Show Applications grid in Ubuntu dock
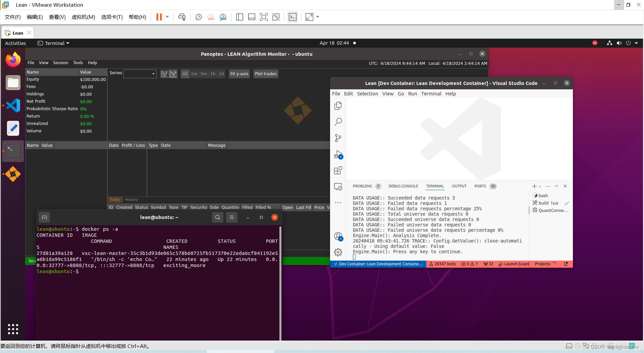644x353 pixels. [13, 329]
